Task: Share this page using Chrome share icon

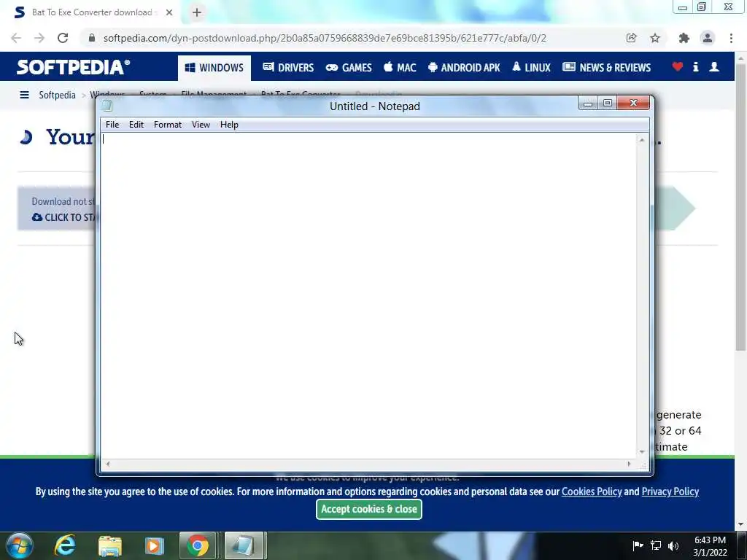Action: click(631, 38)
